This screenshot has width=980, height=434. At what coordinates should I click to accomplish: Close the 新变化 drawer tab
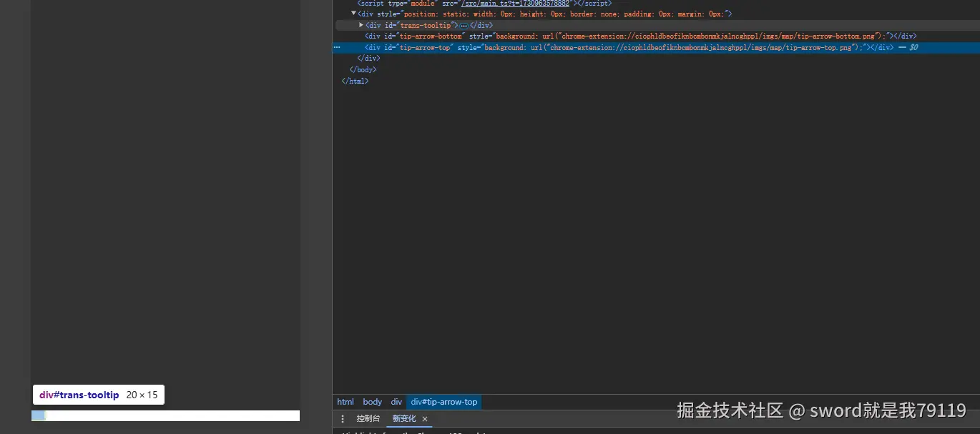point(425,419)
